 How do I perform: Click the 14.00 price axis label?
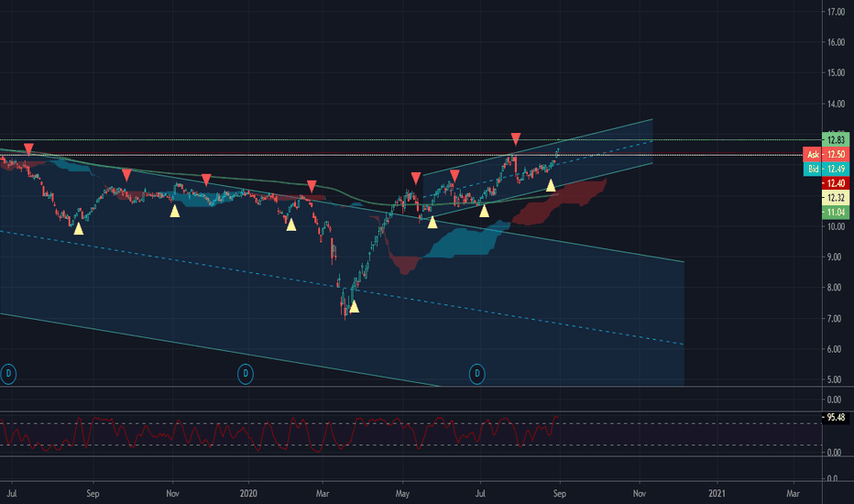(x=836, y=104)
